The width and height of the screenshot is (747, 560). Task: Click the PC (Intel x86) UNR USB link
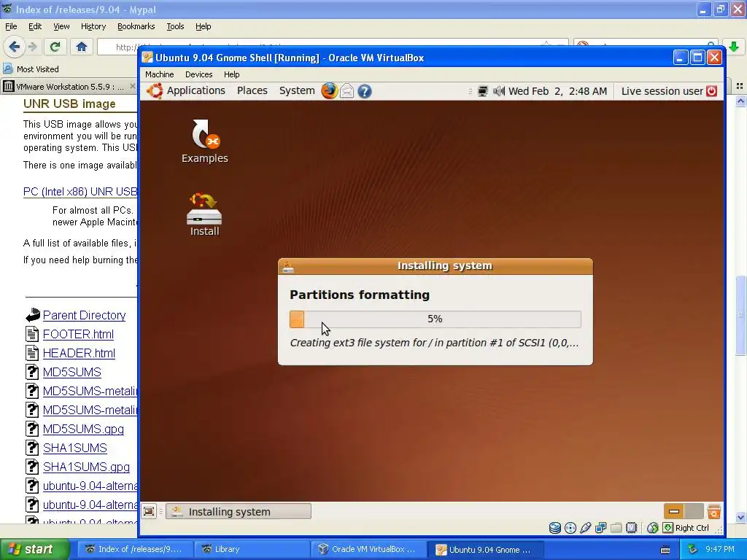click(80, 192)
